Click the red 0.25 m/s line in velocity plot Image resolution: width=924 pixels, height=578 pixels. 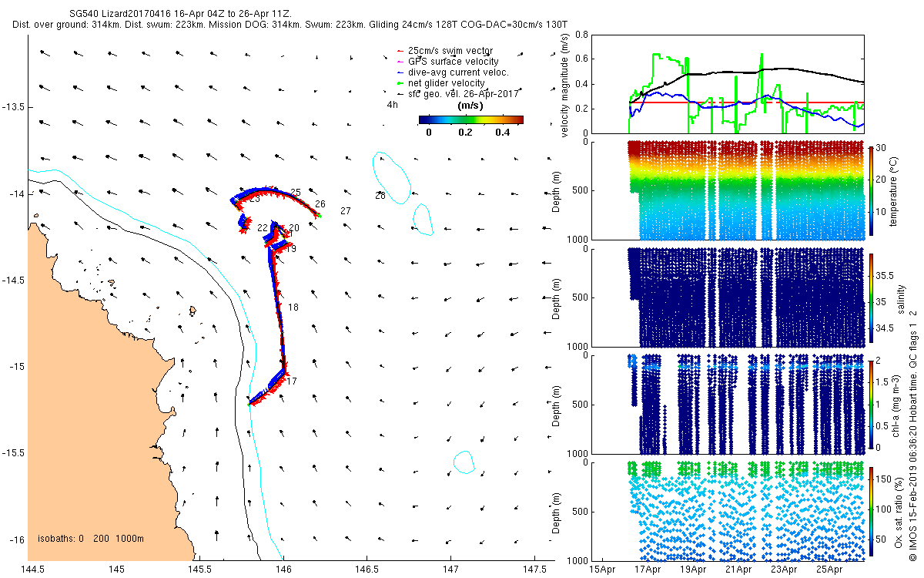tap(747, 102)
